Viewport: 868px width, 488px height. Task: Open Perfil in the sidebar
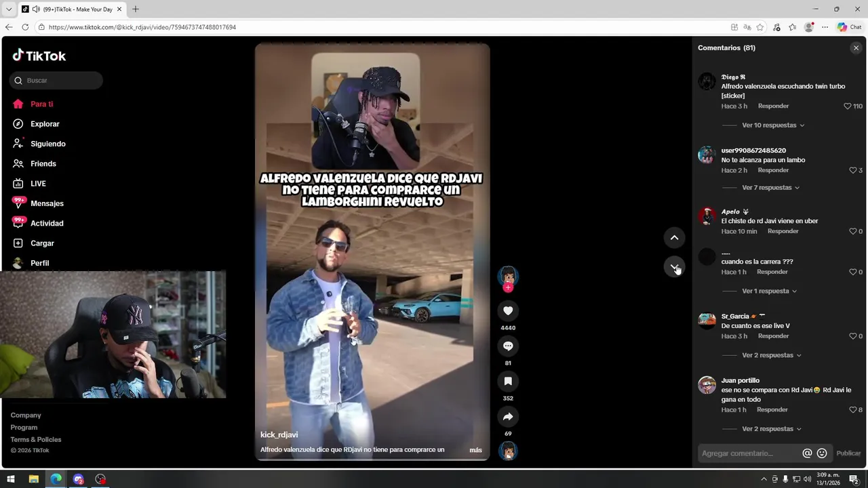31,263
